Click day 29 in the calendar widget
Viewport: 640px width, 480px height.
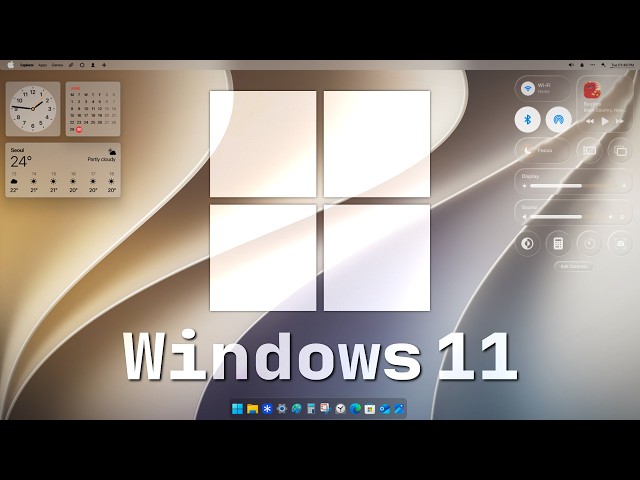pos(72,129)
